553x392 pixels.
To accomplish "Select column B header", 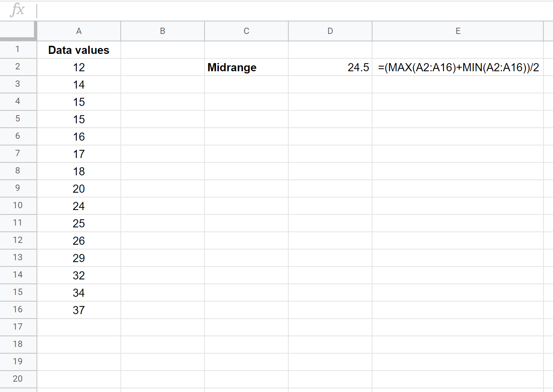I will pos(163,31).
